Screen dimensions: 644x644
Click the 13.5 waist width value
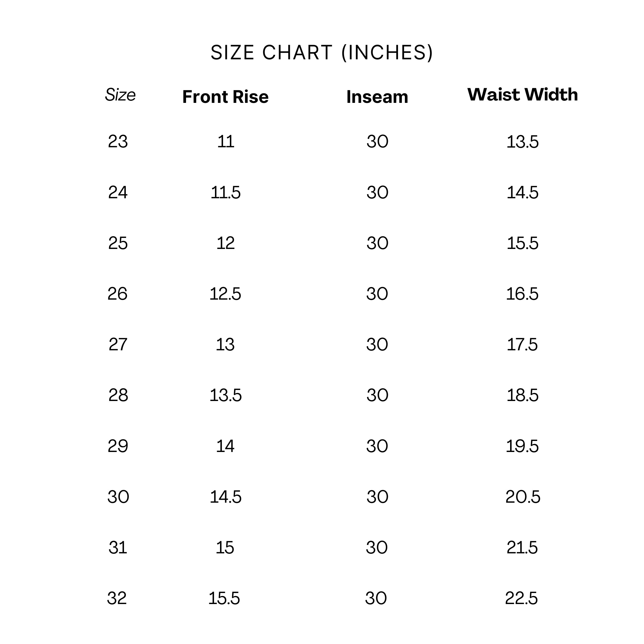pos(522,142)
